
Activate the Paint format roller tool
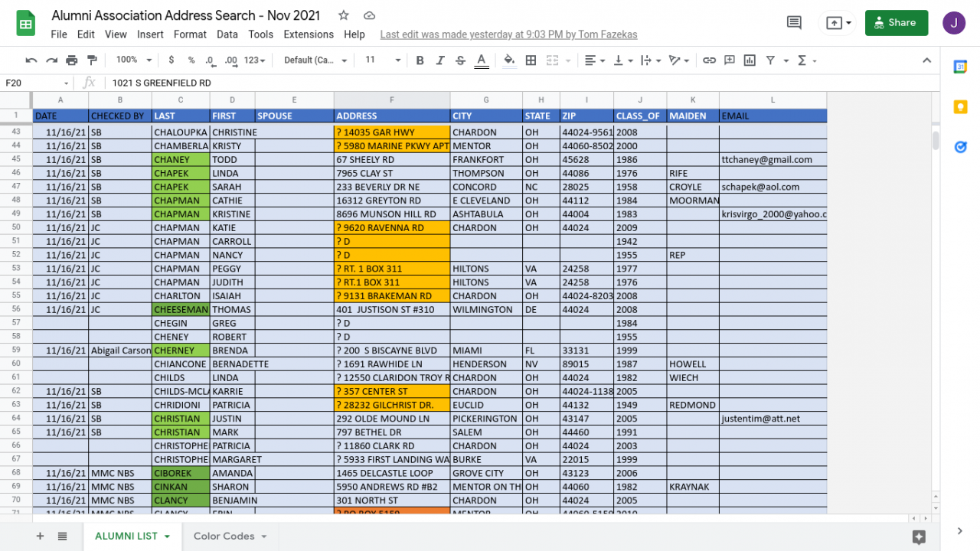[x=93, y=60]
